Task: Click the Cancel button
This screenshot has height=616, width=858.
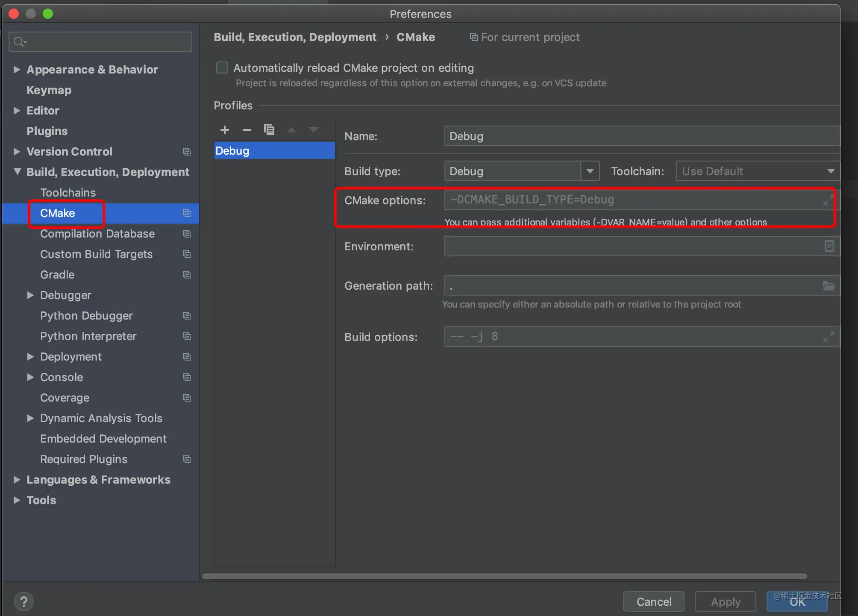Action: [x=653, y=601]
